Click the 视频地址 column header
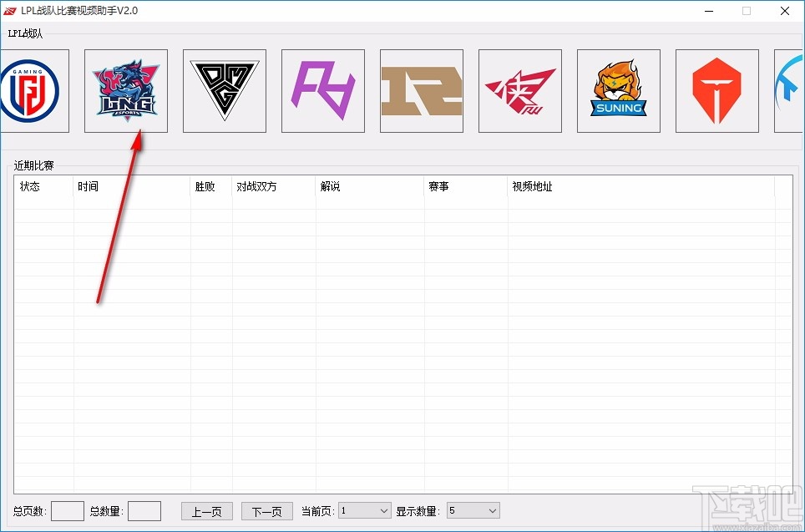 (532, 186)
